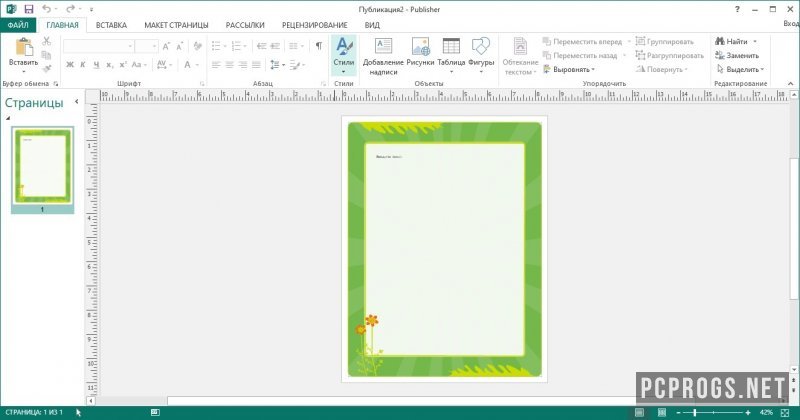Decrease font size with smaller A icon

click(179, 46)
